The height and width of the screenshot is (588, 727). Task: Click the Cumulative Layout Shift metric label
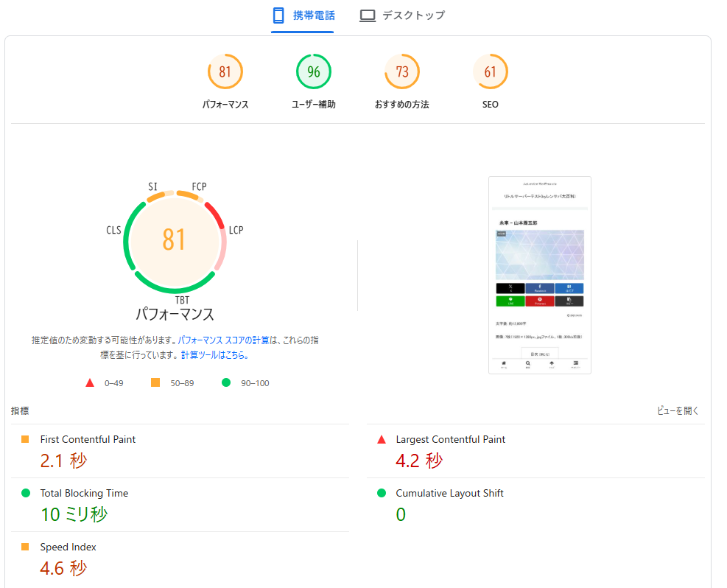450,494
